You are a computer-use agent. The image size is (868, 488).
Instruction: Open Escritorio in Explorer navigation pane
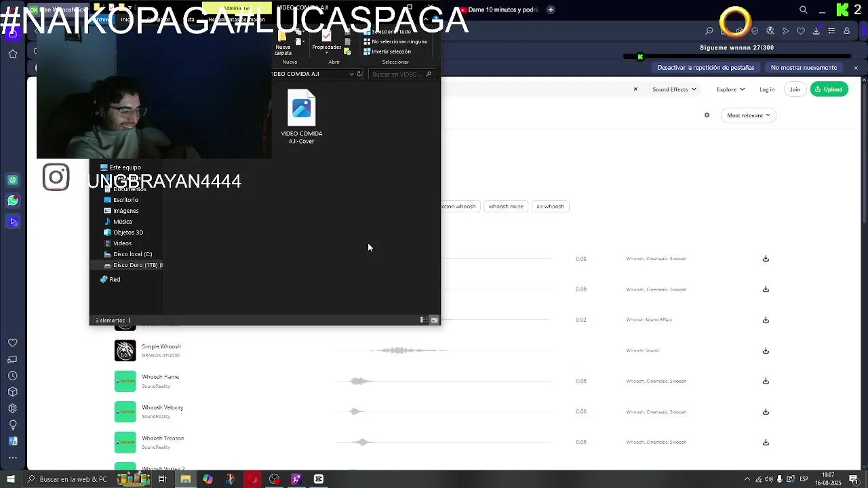point(121,200)
